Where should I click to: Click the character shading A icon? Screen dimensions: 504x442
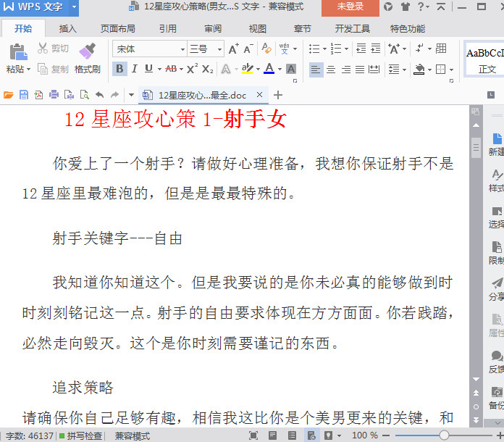point(291,69)
